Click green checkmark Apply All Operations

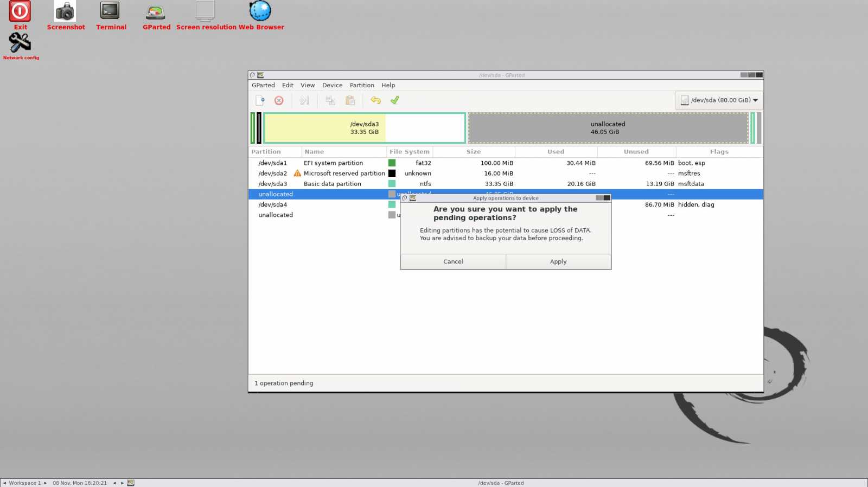point(395,100)
